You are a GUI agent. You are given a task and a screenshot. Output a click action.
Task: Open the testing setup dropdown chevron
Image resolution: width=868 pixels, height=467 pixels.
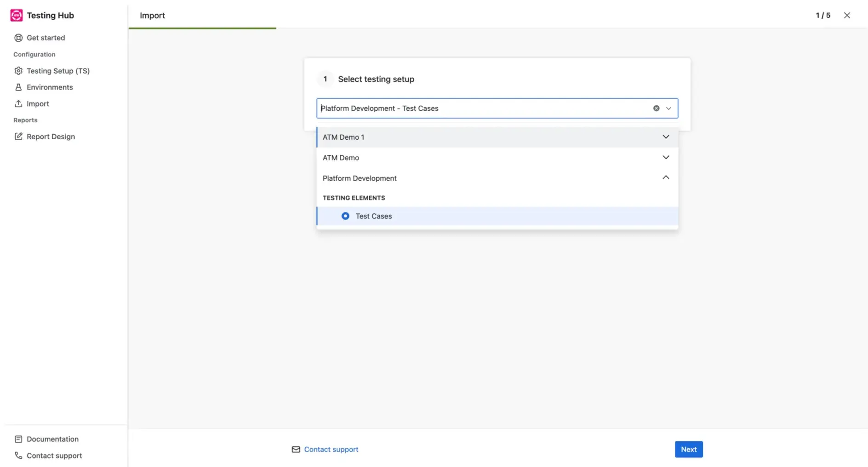668,108
